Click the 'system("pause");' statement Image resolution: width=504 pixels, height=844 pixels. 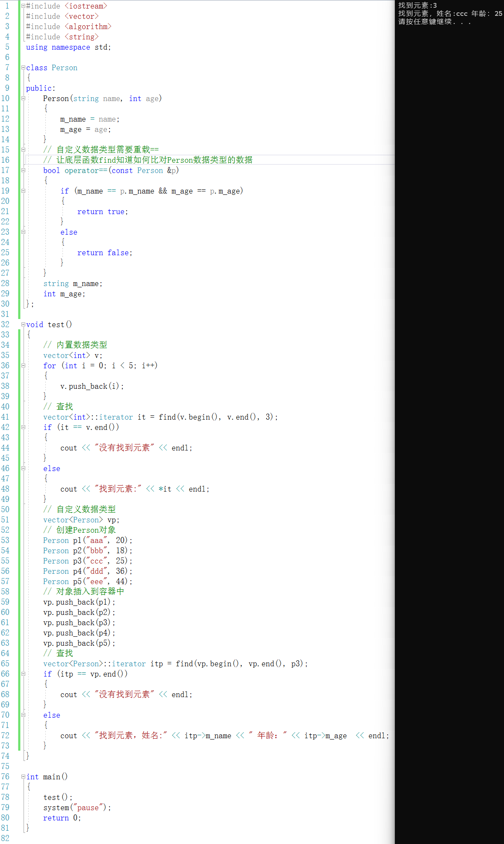(x=77, y=808)
